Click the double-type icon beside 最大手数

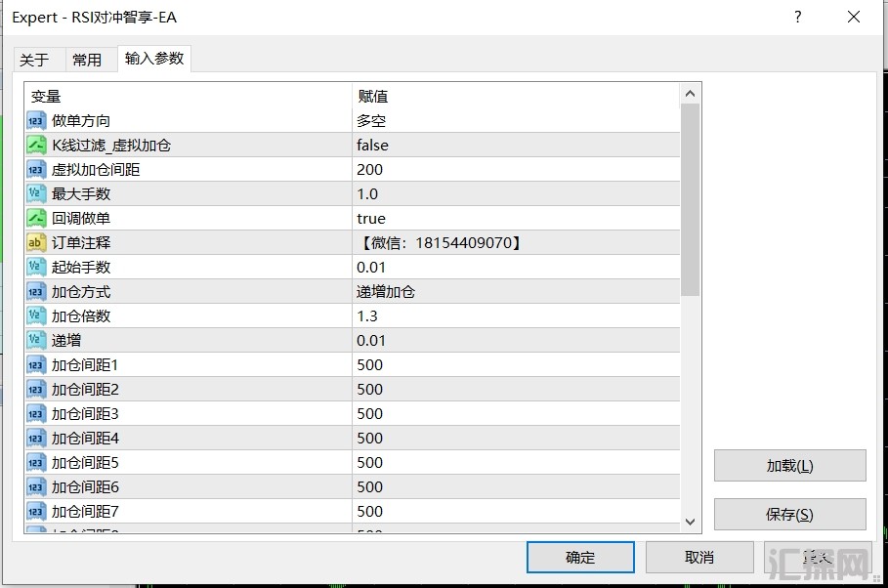(36, 194)
